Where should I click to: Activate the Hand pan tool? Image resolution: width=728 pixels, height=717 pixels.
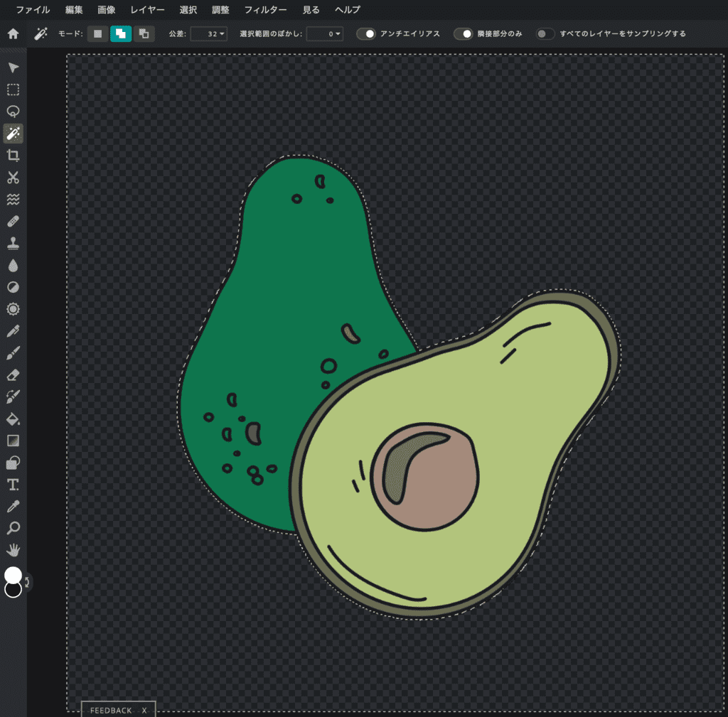point(13,549)
